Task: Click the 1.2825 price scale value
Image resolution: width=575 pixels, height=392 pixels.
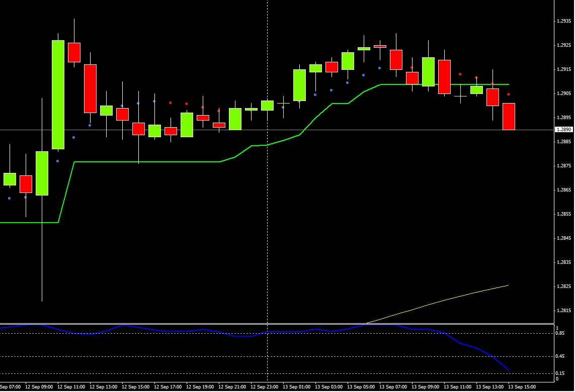Action: click(563, 286)
